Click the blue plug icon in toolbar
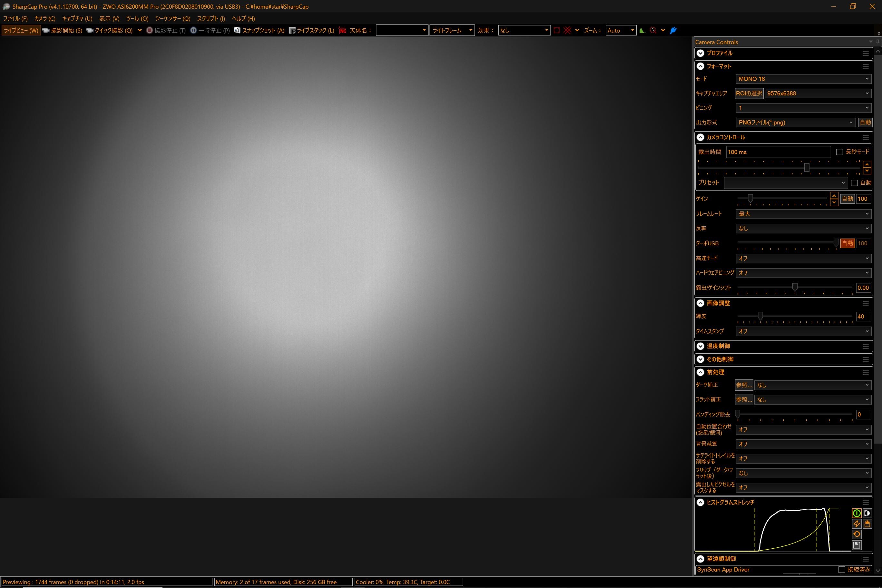The image size is (882, 588). click(673, 30)
